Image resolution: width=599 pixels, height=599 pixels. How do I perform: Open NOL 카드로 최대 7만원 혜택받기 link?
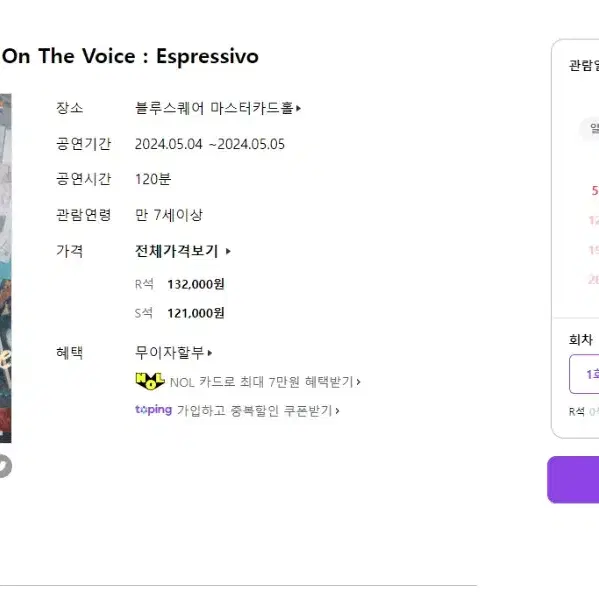(x=248, y=382)
